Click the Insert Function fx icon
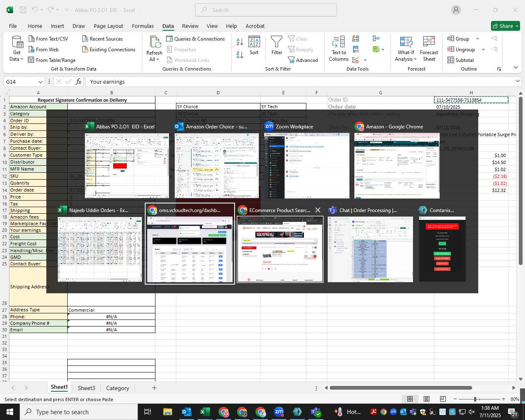Image resolution: width=525 pixels, height=420 pixels. point(79,82)
